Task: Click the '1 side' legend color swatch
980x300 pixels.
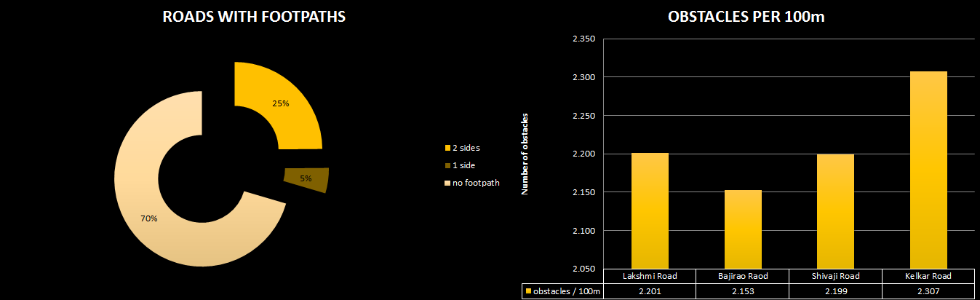Action: [447, 165]
